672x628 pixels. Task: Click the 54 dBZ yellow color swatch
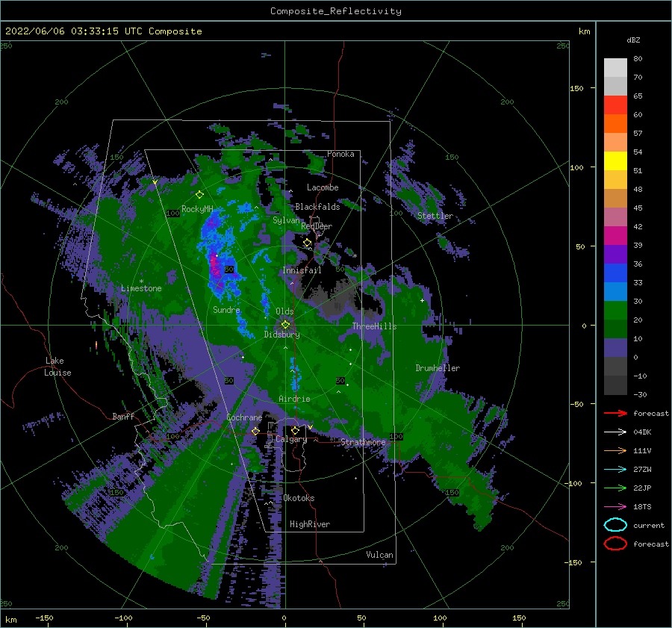[615, 161]
